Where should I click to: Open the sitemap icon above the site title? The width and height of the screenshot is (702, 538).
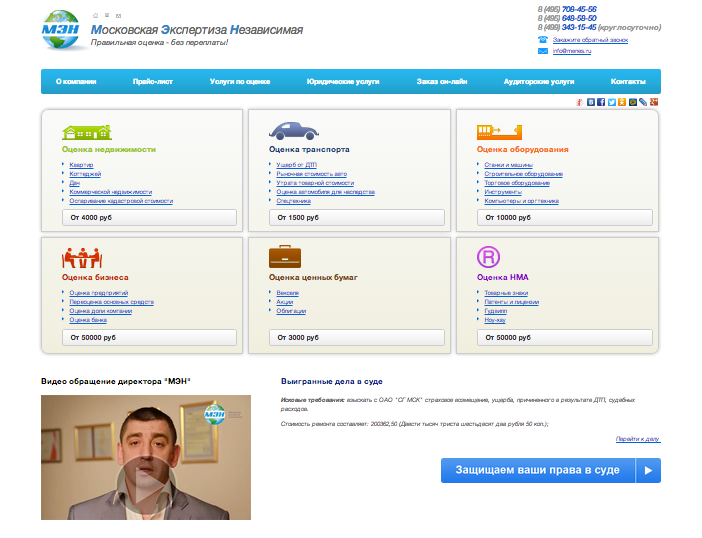pos(107,16)
